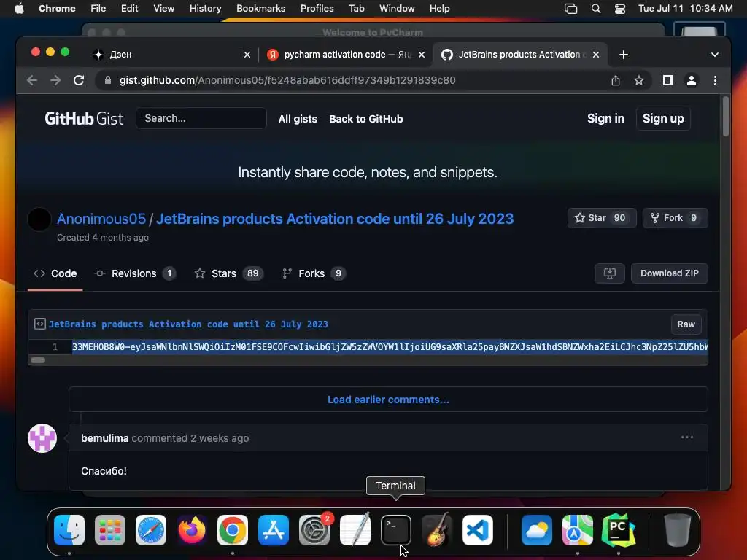The image size is (747, 560).
Task: Launch Safari from the Dock
Action: point(151,530)
